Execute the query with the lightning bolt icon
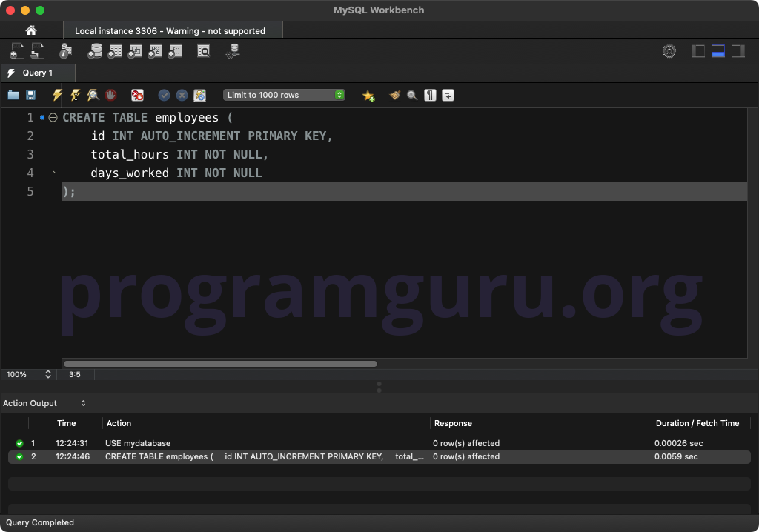 [57, 95]
